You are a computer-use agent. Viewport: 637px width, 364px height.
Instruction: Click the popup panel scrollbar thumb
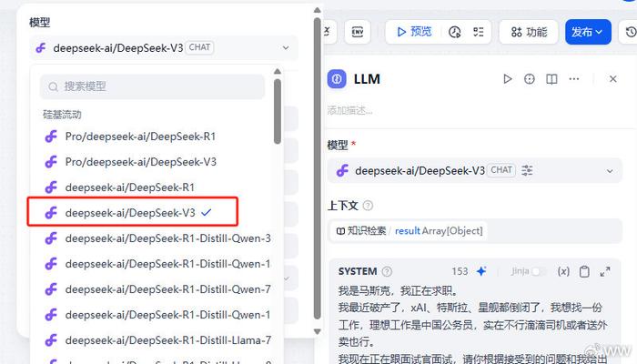(318, 168)
